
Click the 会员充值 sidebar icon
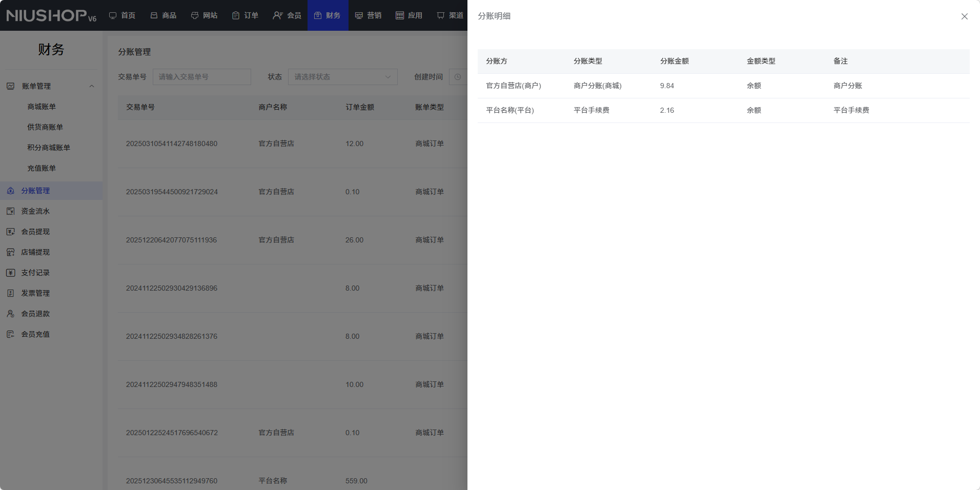point(10,334)
